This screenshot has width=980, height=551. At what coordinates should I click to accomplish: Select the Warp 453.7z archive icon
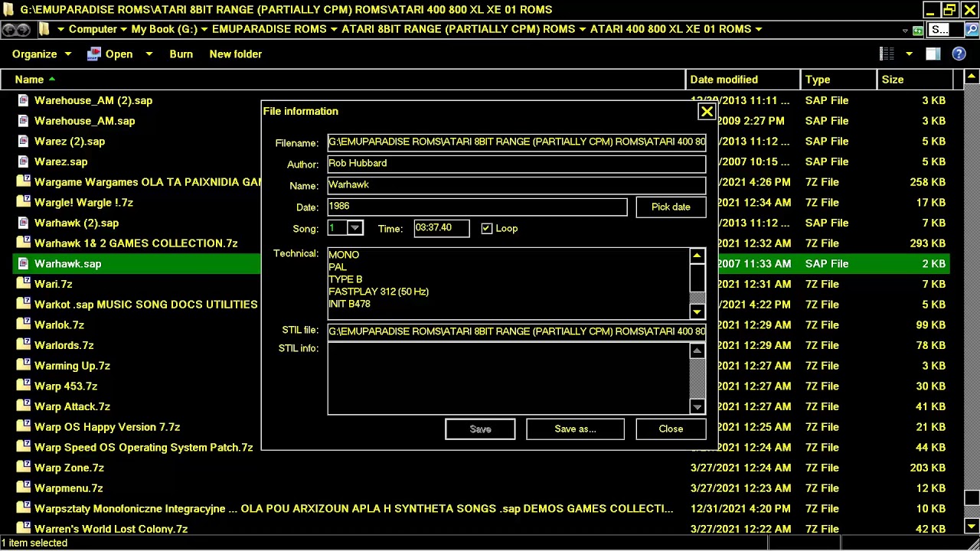23,386
